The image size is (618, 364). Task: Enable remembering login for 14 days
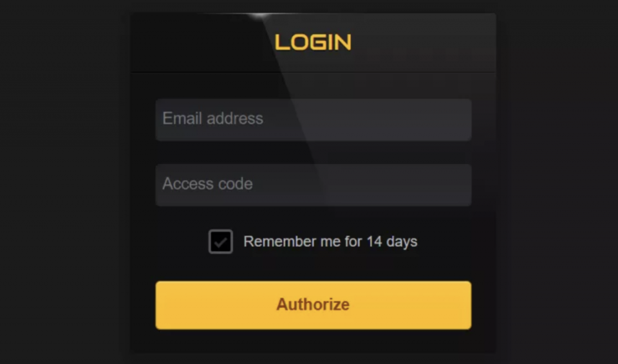pyautogui.click(x=221, y=241)
